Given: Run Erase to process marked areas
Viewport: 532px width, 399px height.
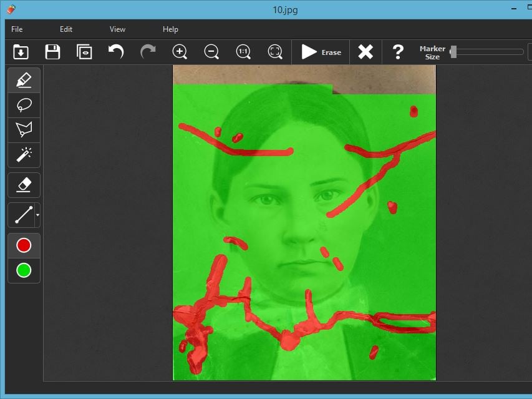Looking at the screenshot, I should pos(321,52).
